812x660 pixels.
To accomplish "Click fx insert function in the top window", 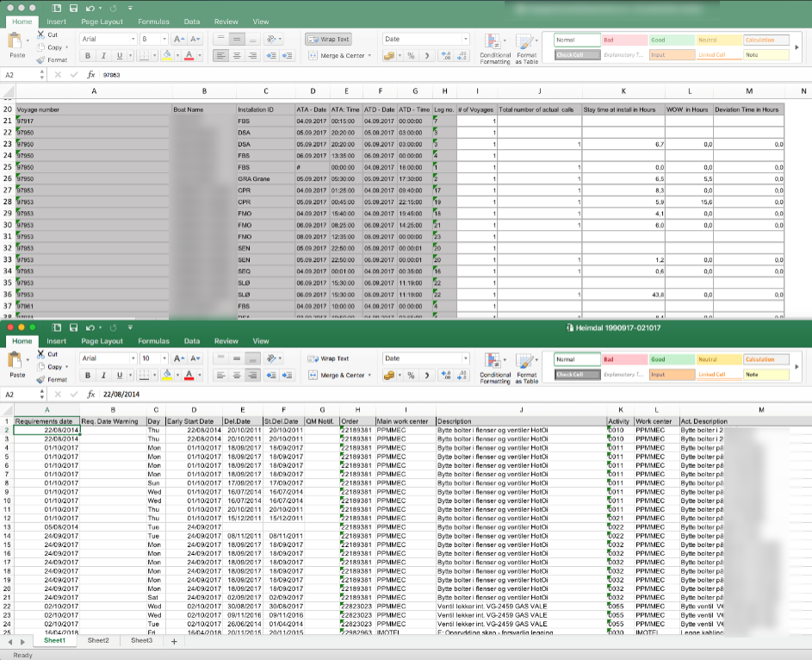I will click(90, 75).
